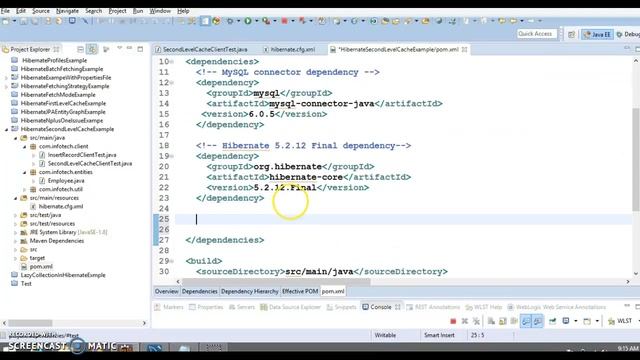Open the Dependencies tab of POM editor
The image size is (640, 360).
click(200, 291)
